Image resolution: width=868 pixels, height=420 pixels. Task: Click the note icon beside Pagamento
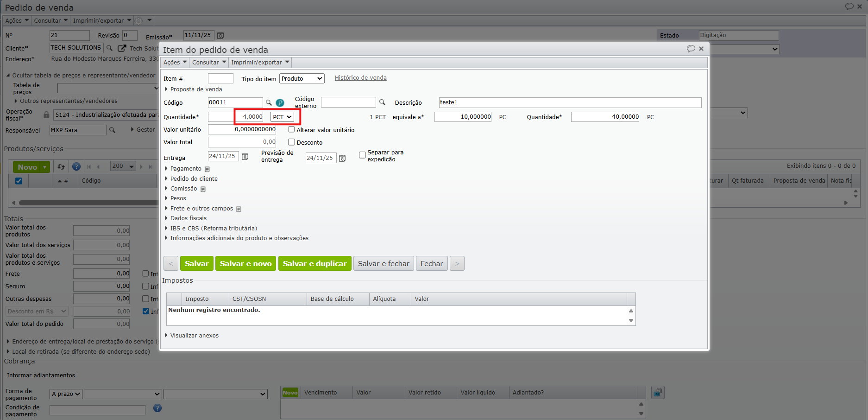[207, 169]
